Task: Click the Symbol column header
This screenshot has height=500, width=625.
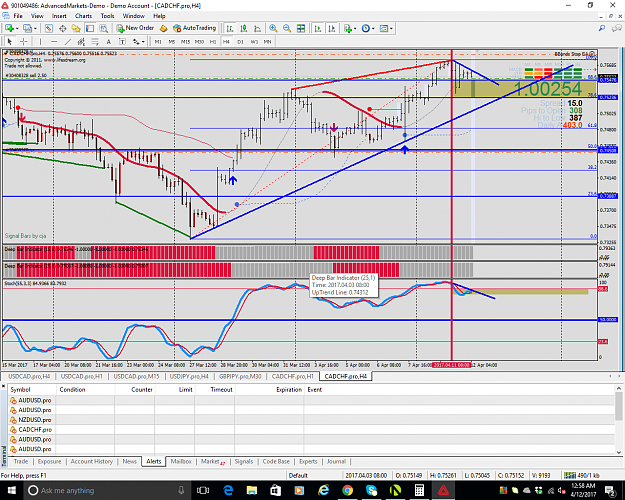Action: tap(32, 390)
